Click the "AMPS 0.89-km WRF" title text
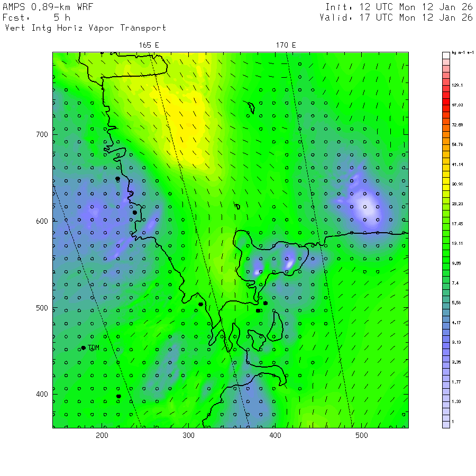This screenshot has width=476, height=476. click(x=48, y=7)
